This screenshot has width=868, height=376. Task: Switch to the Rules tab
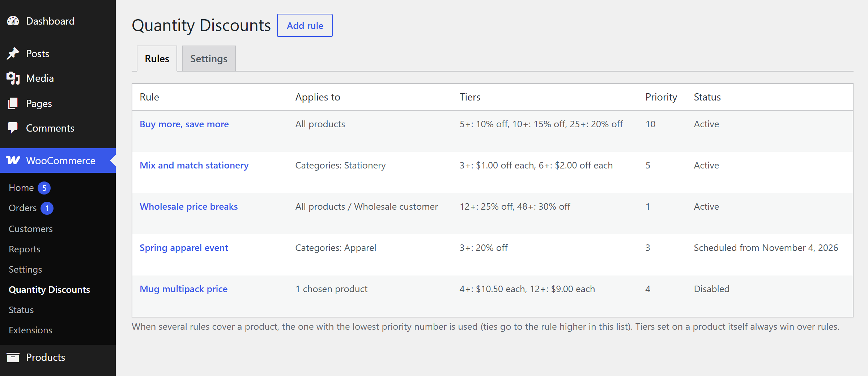pyautogui.click(x=157, y=59)
